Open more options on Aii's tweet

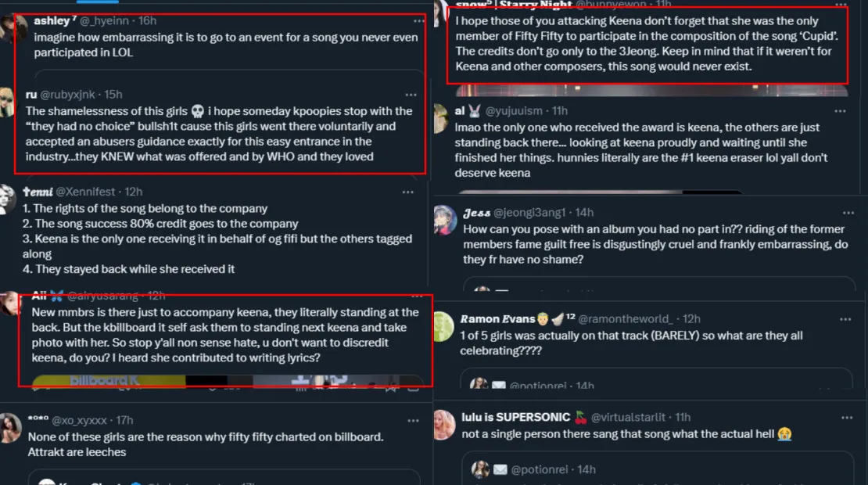coord(407,296)
